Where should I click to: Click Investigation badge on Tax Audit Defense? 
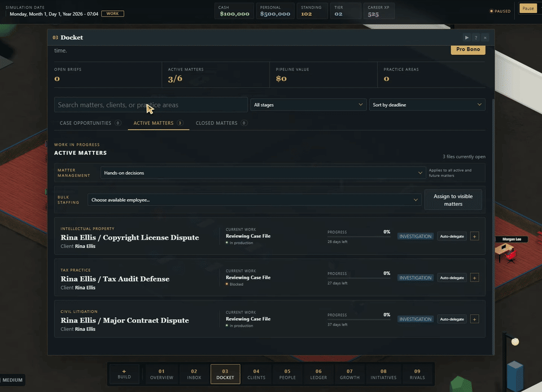tap(415, 278)
